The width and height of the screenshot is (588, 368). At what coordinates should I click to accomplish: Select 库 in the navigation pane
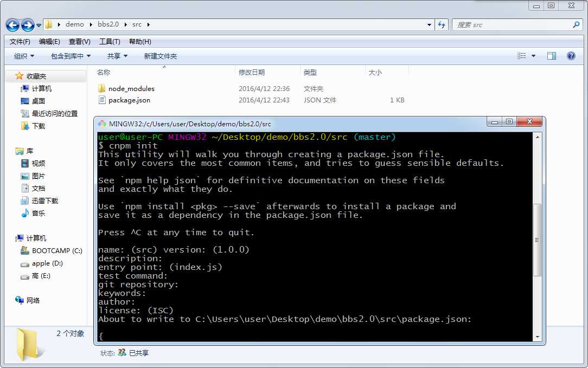click(30, 151)
